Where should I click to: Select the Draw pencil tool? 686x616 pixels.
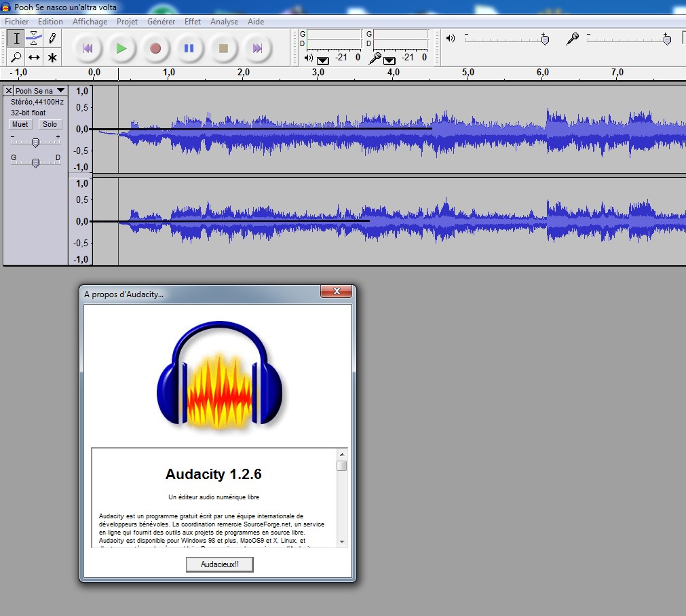click(52, 38)
